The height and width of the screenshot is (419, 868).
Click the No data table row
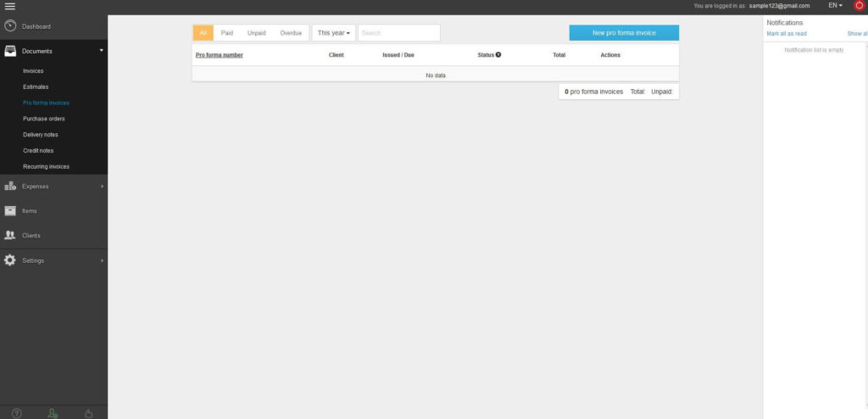click(436, 75)
